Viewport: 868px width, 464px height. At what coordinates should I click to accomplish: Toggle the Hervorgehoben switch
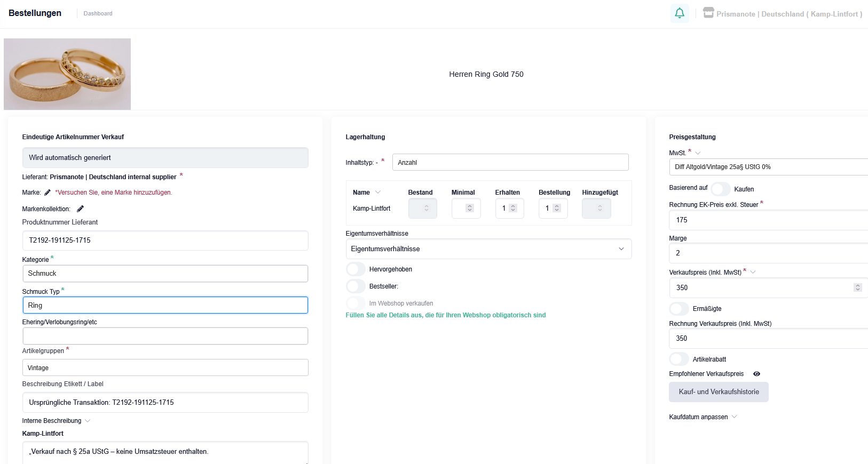[x=356, y=269]
